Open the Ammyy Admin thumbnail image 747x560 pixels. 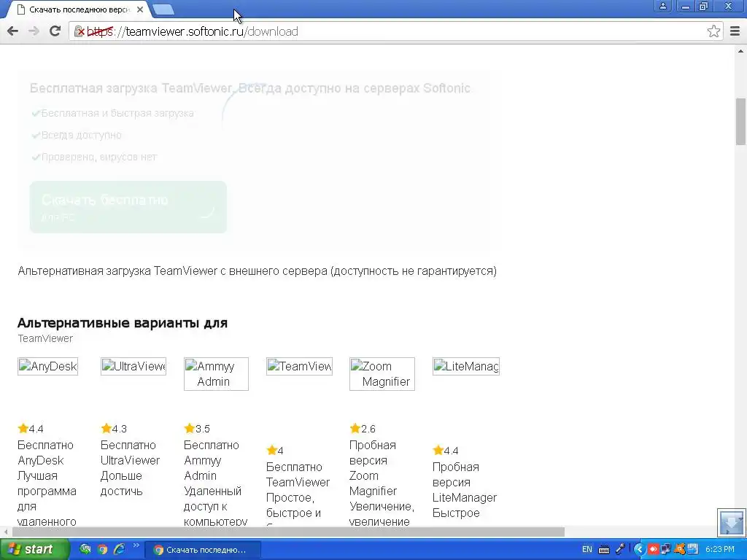point(216,374)
